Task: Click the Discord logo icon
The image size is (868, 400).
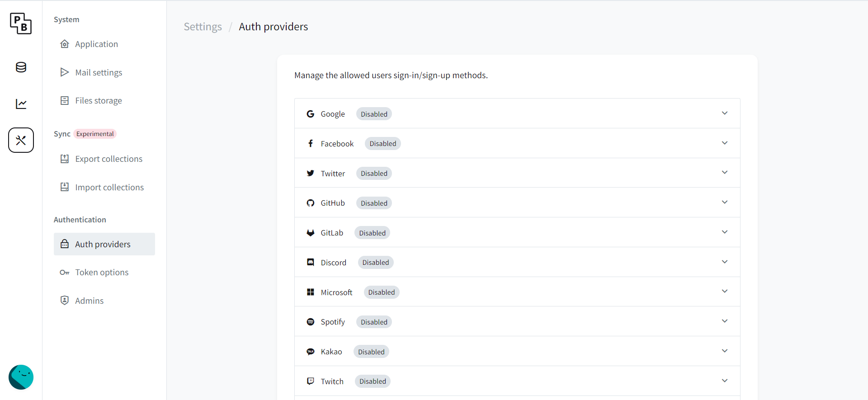Action: click(x=310, y=262)
